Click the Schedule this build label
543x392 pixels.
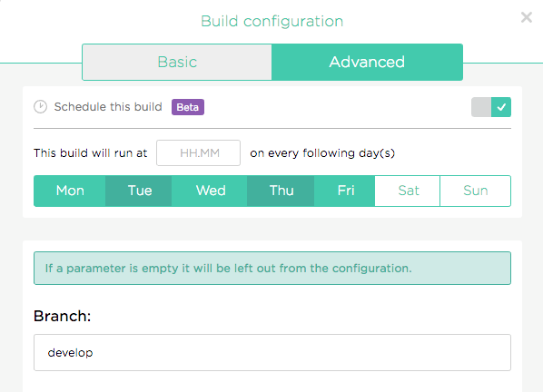click(x=108, y=107)
